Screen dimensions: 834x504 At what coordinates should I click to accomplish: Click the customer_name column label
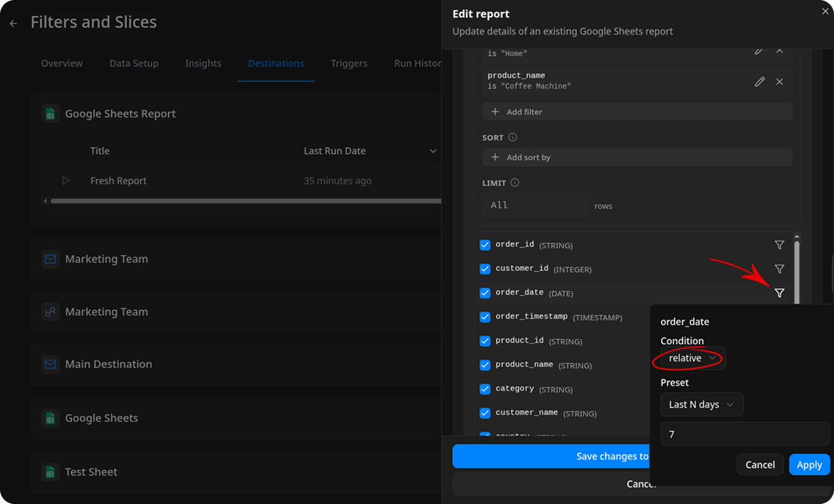pyautogui.click(x=527, y=413)
